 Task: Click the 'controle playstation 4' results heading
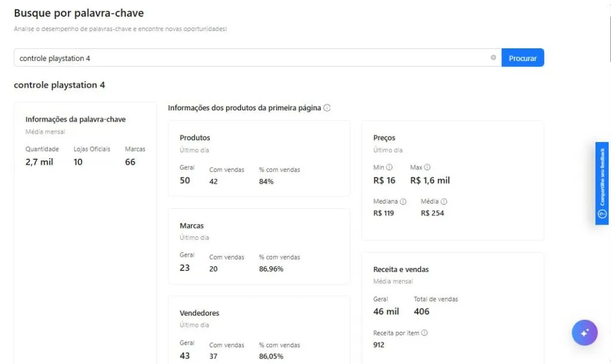(x=59, y=85)
